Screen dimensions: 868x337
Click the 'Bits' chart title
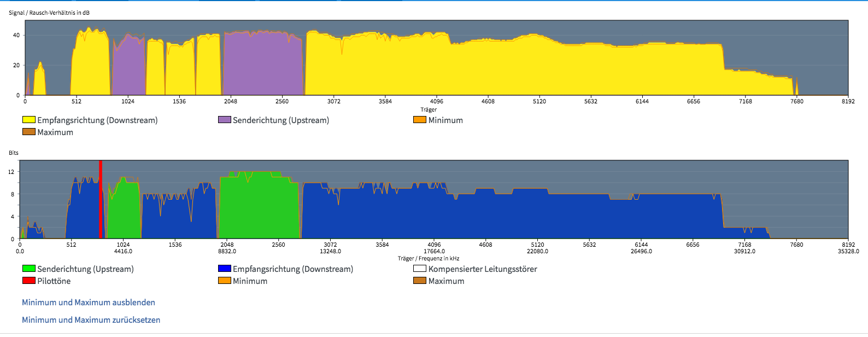[14, 153]
